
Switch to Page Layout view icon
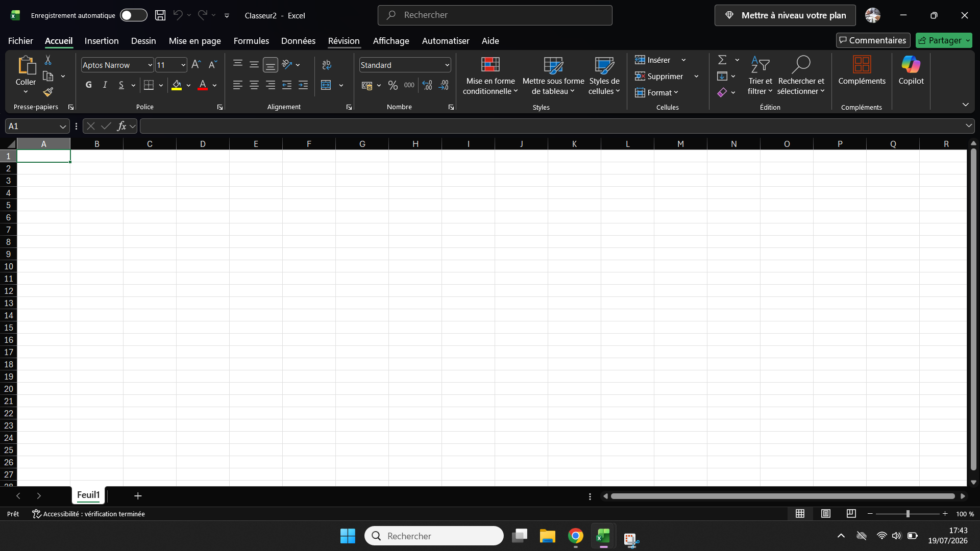tap(825, 514)
